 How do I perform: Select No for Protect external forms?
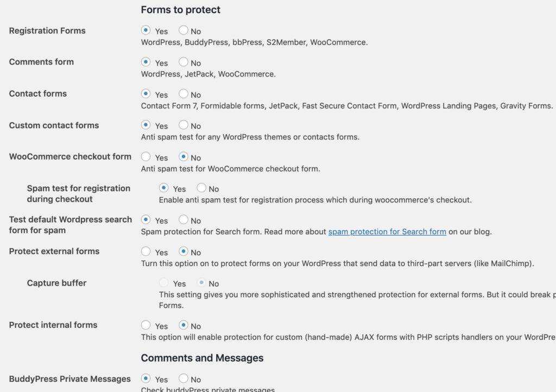coord(184,251)
